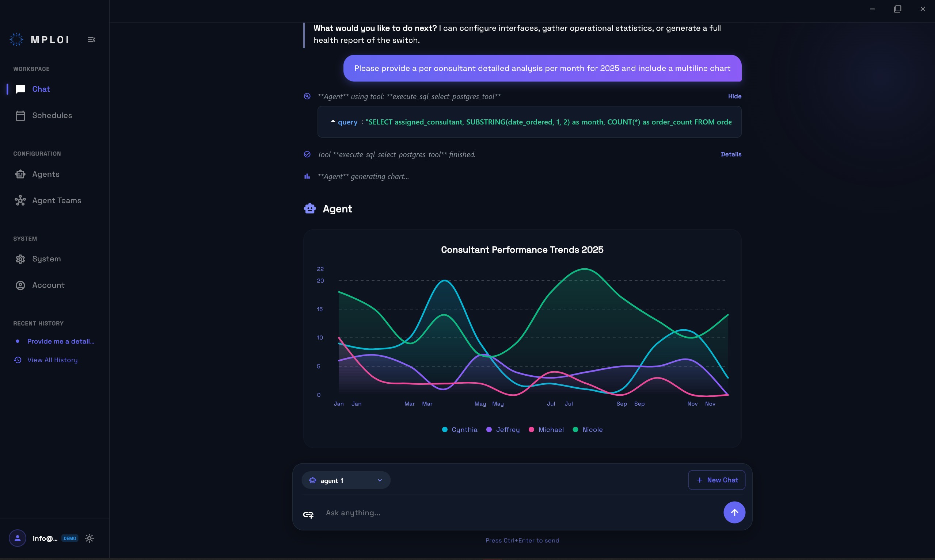Viewport: 935px width, 560px height.
Task: Collapse the sidebar with the menu icon
Action: (x=91, y=40)
